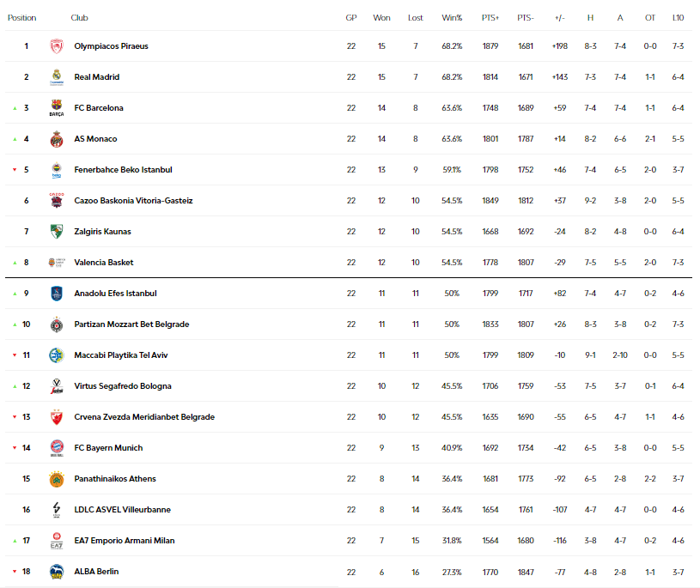The width and height of the screenshot is (700, 588).
Task: Click the FC Barcelona crest icon
Action: 57,108
